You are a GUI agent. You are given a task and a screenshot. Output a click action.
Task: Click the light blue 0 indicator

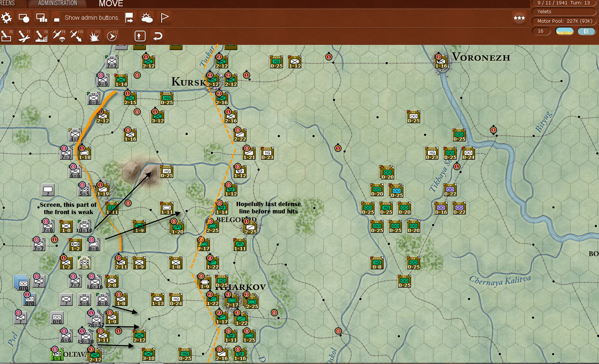coord(587,31)
